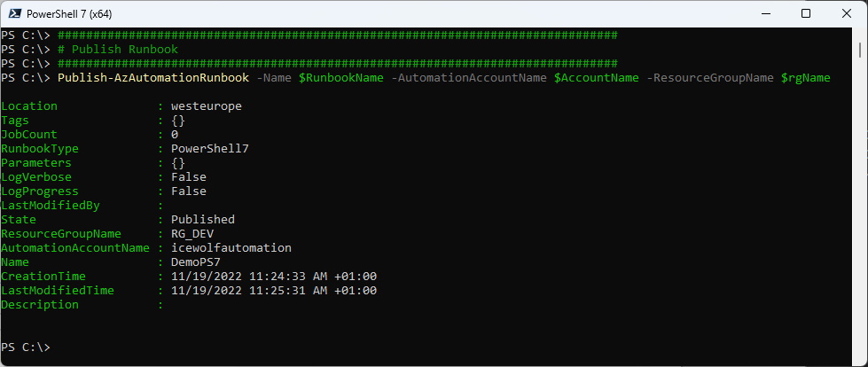Click the 'icewolfautomation' account name value
This screenshot has height=367, width=868.
(231, 247)
